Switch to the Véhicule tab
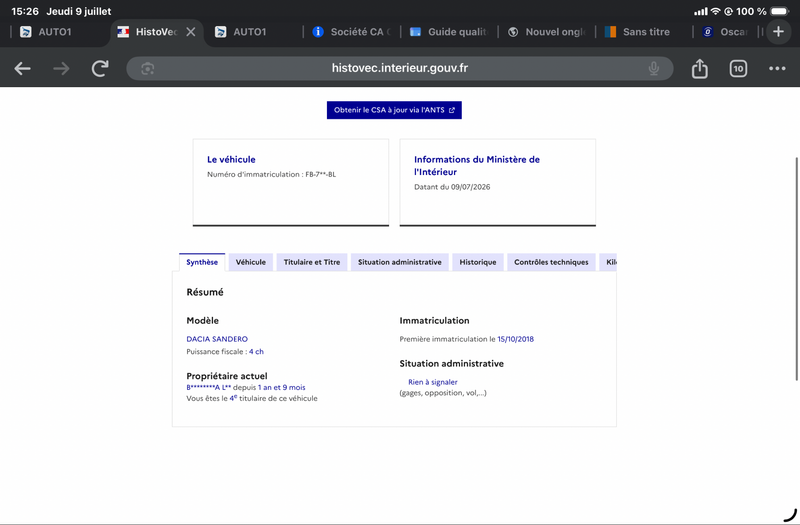The image size is (800, 525). tap(251, 262)
